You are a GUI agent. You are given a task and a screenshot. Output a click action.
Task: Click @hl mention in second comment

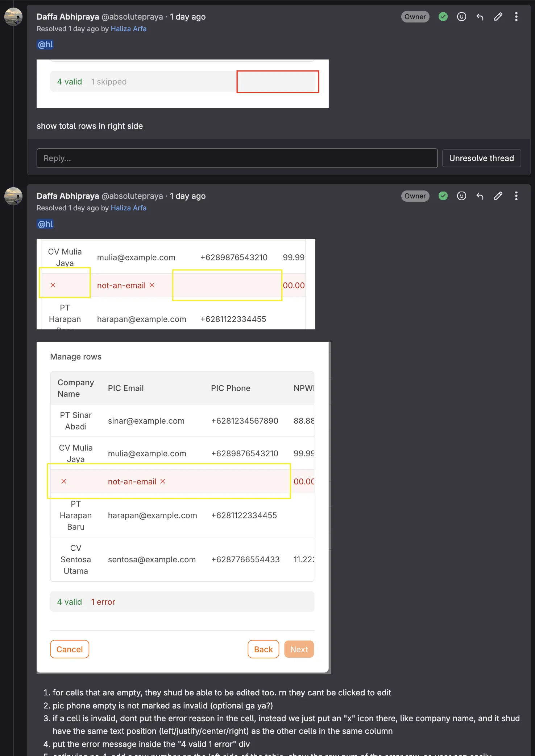tap(45, 224)
